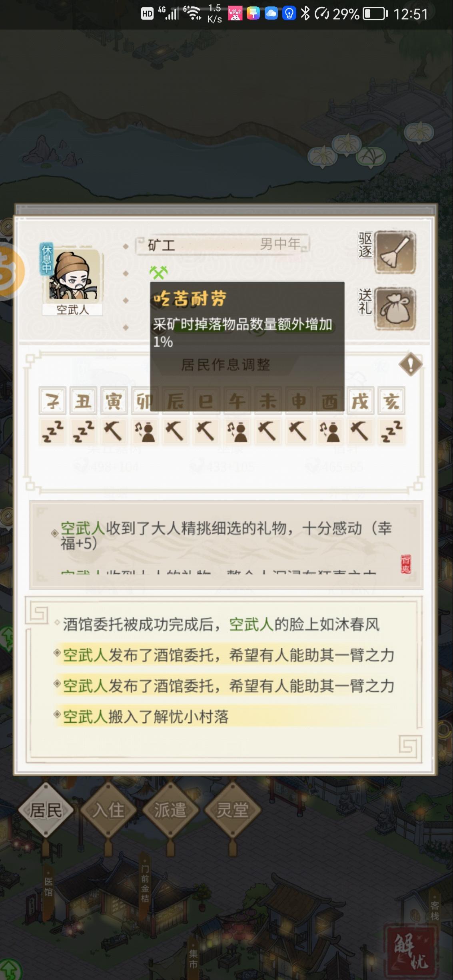The image size is (453, 980).
Task: Open the 矿工 occupation field
Action: 222,245
